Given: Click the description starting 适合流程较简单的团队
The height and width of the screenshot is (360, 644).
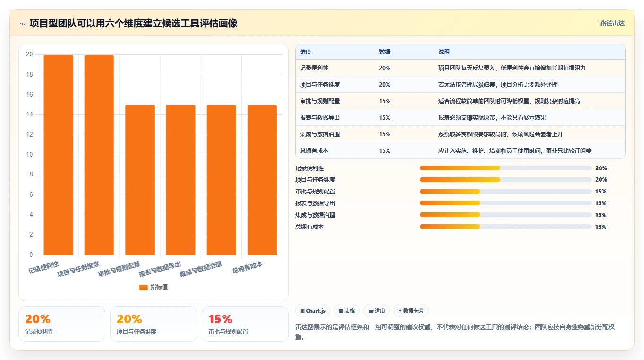Looking at the screenshot, I should pos(509,101).
